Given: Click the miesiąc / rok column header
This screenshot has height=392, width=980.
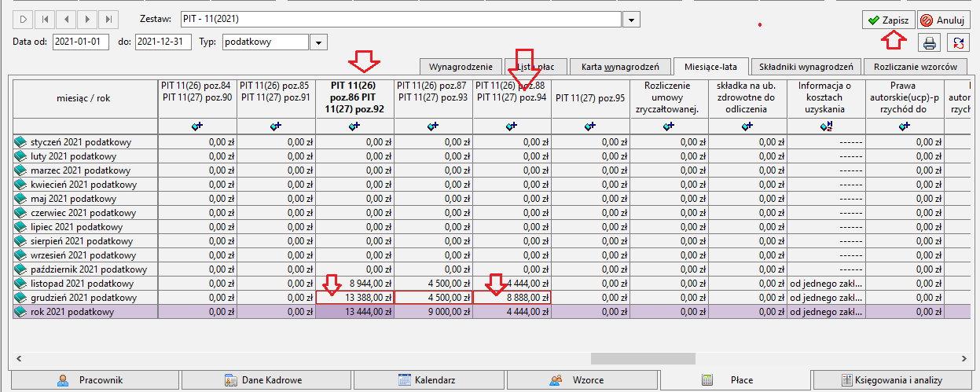Looking at the screenshot, I should click(x=85, y=97).
